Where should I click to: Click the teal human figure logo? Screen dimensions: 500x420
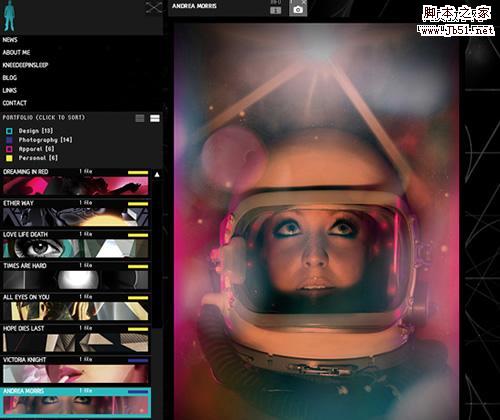(x=9, y=16)
